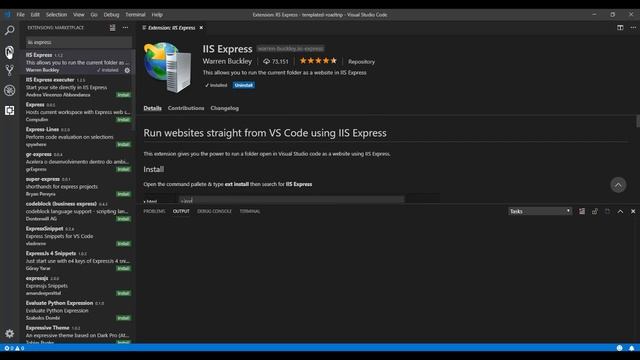Screen dimensions: 640x360
Task: Install Evaluate Python Expression extension
Action: [123, 318]
